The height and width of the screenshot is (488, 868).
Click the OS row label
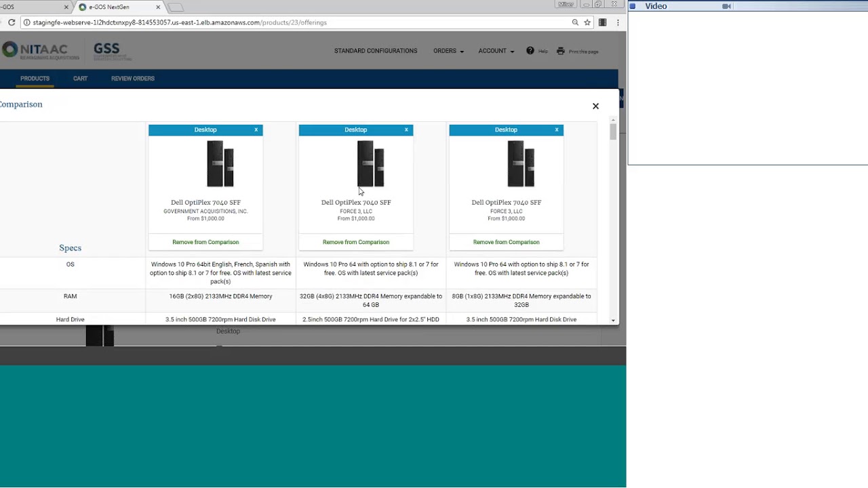70,264
